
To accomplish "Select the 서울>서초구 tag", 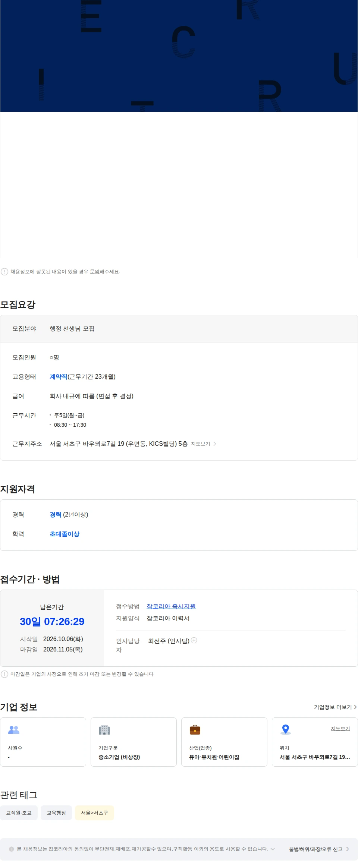I will click(x=94, y=813).
